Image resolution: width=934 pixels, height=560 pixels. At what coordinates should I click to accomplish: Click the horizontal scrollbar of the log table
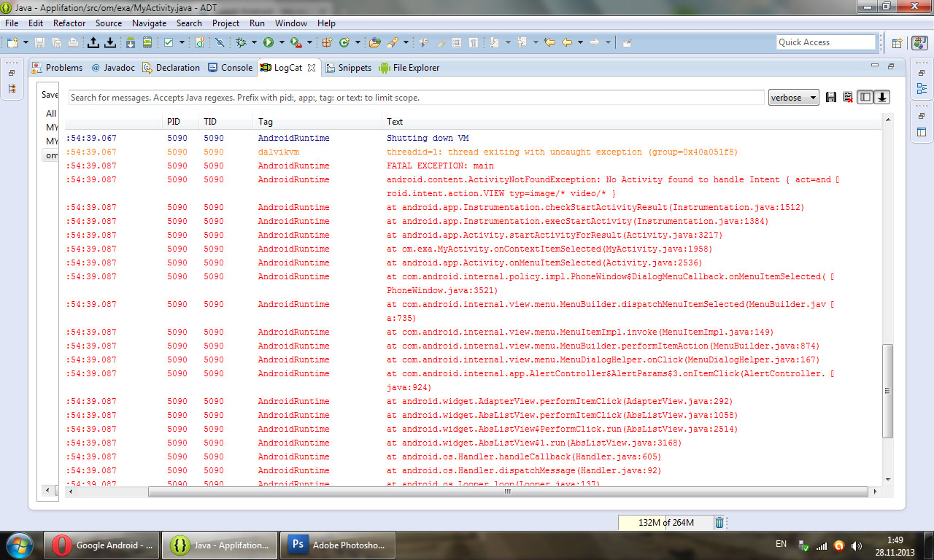509,492
